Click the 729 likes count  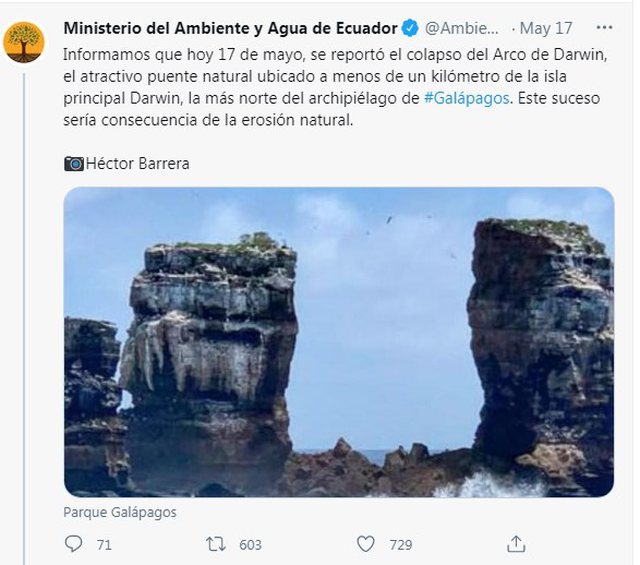(x=401, y=544)
